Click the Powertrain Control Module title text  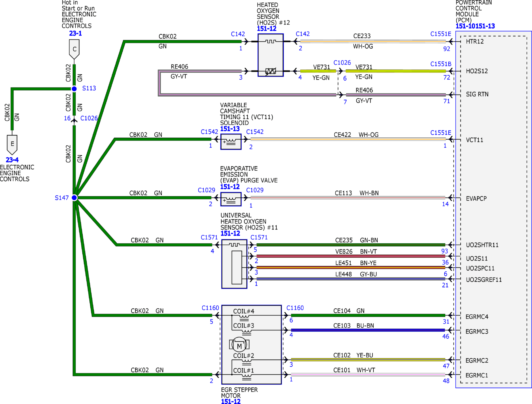click(x=474, y=11)
